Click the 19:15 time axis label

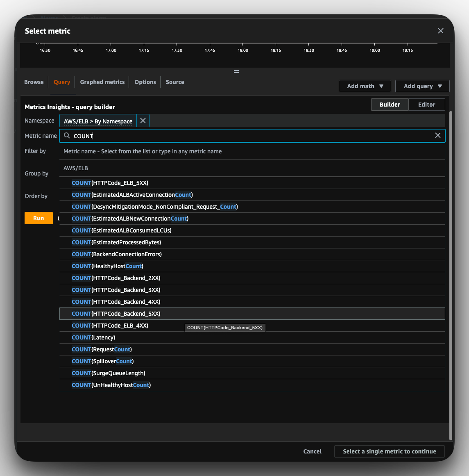[x=408, y=50]
